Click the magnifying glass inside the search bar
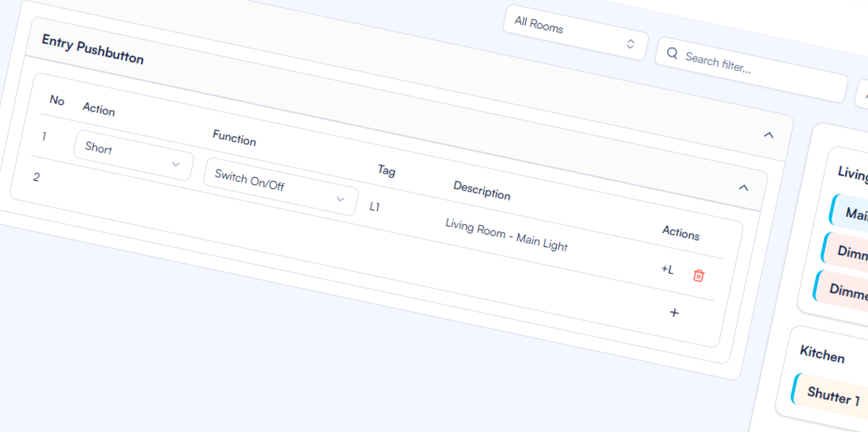This screenshot has height=432, width=868. pyautogui.click(x=673, y=53)
